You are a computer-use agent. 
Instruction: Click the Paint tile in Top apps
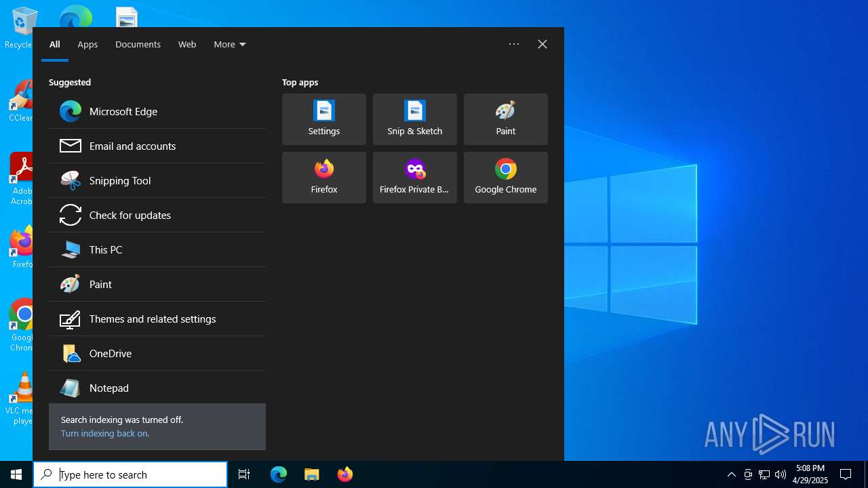(506, 119)
